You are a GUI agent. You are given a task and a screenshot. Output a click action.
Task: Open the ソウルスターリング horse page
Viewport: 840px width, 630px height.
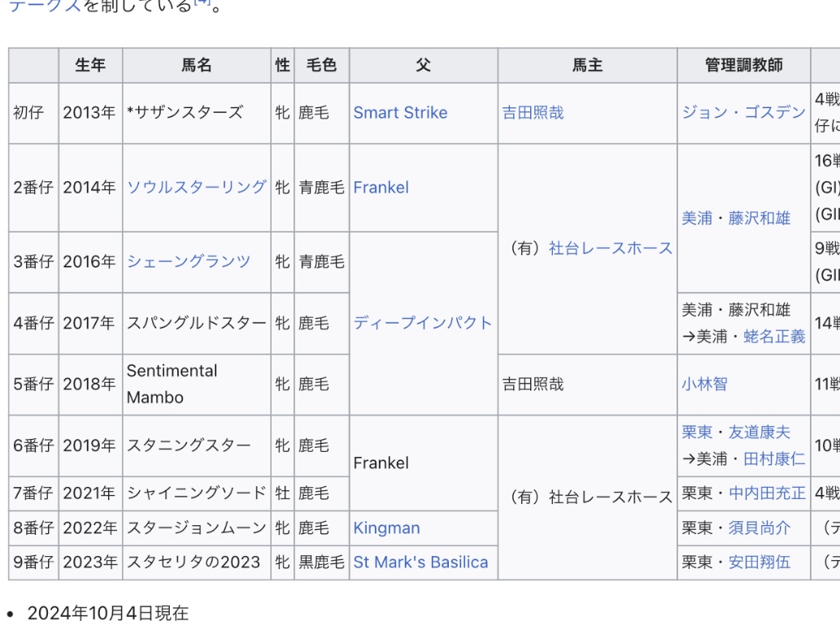197,187
